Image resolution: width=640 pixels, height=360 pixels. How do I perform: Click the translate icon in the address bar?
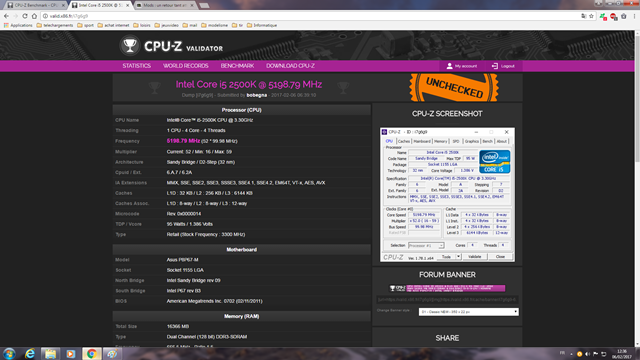583,16
